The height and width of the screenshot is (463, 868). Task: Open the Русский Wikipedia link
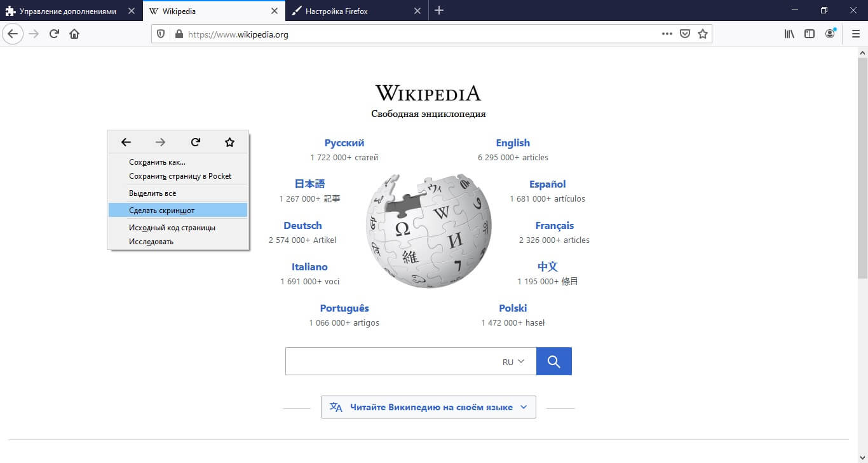344,142
